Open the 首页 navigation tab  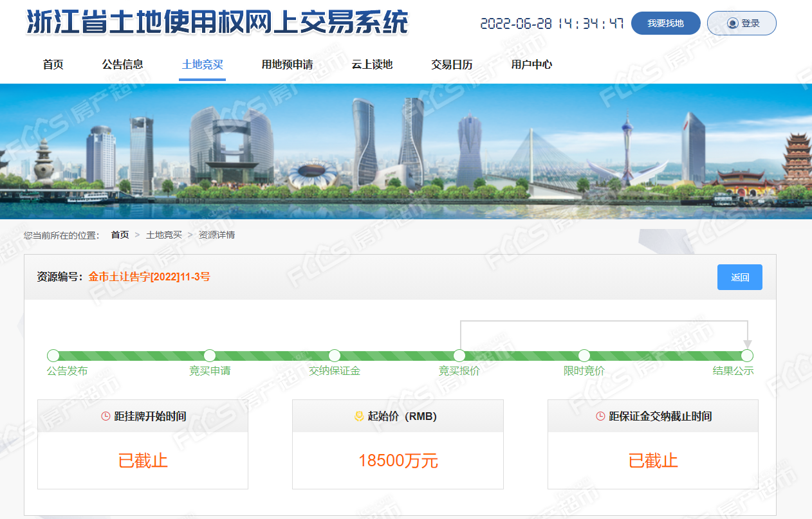tap(53, 64)
